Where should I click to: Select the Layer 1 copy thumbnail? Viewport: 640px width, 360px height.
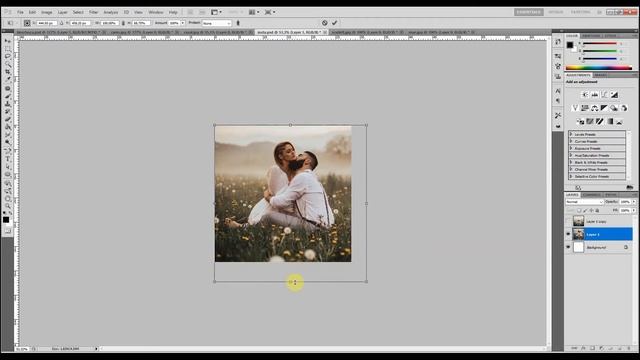point(578,221)
